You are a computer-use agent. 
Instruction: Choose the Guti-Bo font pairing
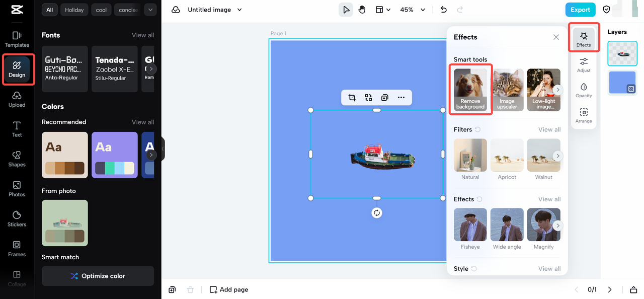[x=64, y=69]
